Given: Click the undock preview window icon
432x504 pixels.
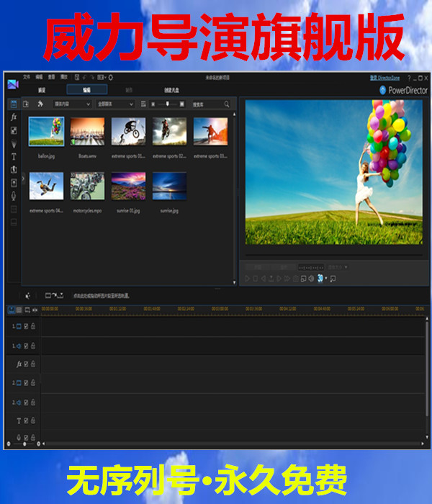Looking at the screenshot, I should click(x=333, y=279).
